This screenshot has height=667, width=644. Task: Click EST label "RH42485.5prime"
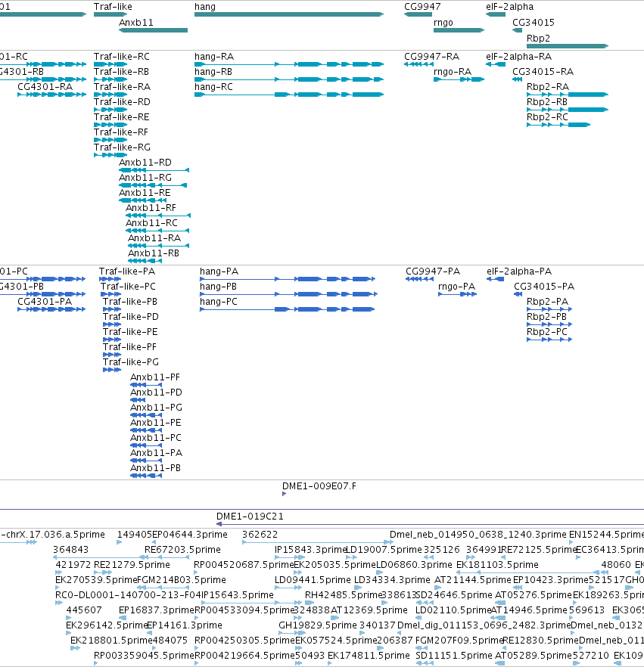343,595
